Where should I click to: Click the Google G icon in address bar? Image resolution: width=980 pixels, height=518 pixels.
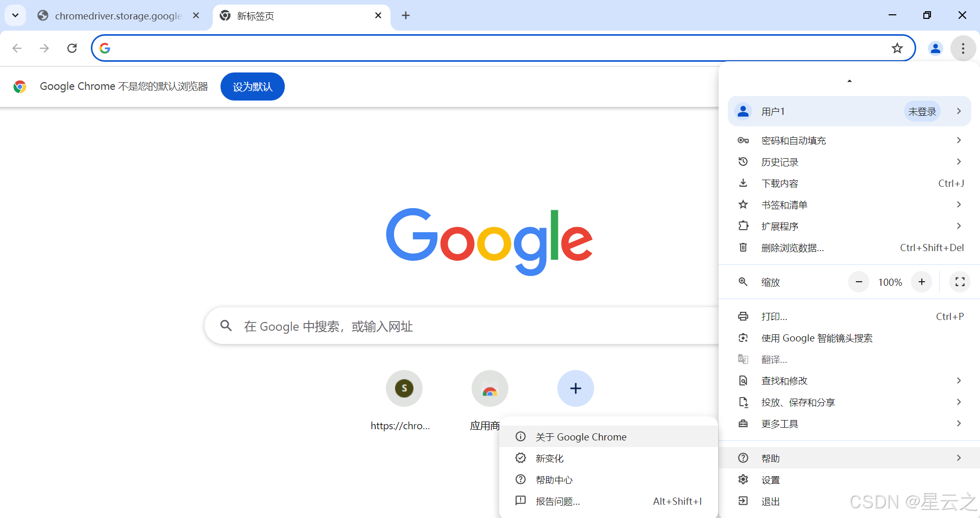[105, 48]
